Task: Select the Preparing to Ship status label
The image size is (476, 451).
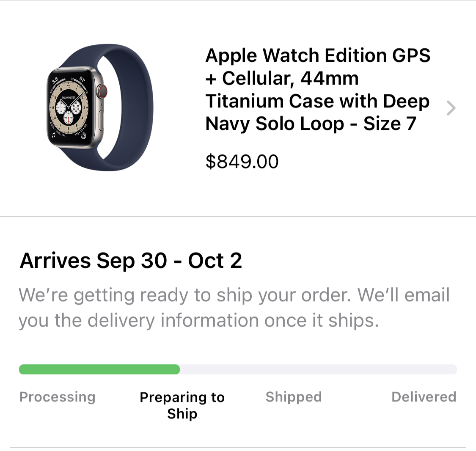Action: 182,405
